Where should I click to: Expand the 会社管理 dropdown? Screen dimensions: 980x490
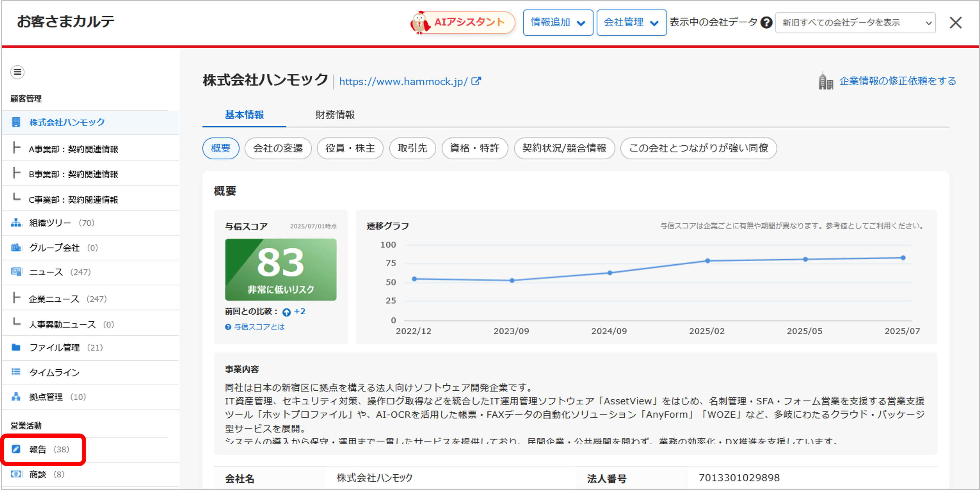[631, 23]
